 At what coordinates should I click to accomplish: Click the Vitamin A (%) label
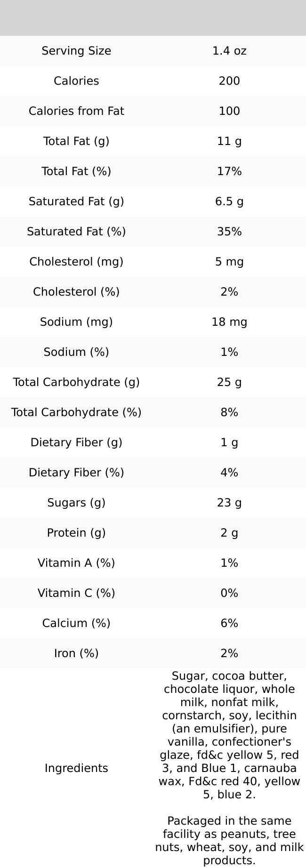click(x=76, y=563)
